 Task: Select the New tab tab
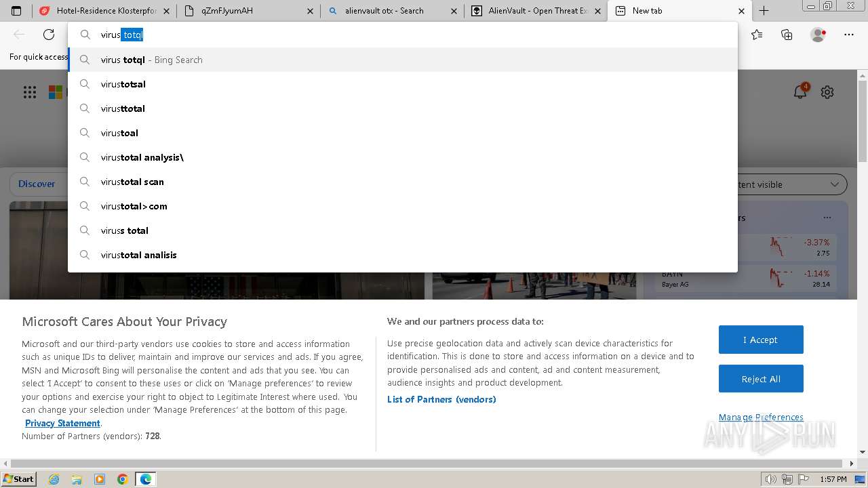679,11
